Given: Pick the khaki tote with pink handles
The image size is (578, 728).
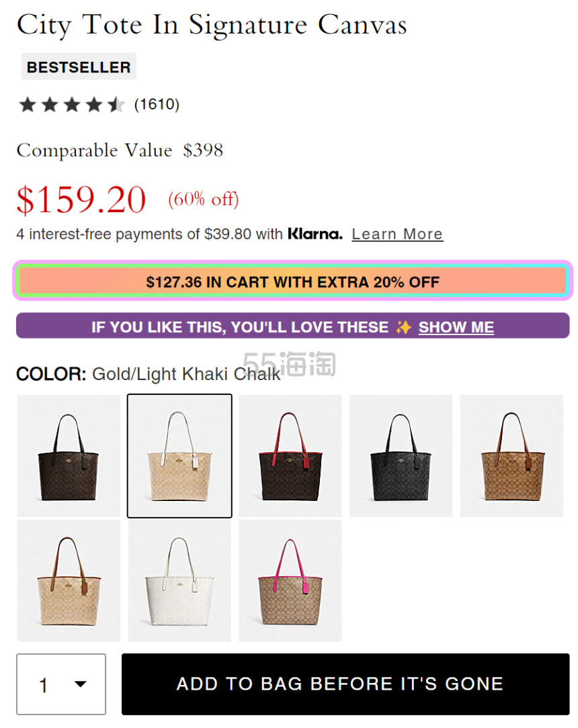Looking at the screenshot, I should pos(290,581).
